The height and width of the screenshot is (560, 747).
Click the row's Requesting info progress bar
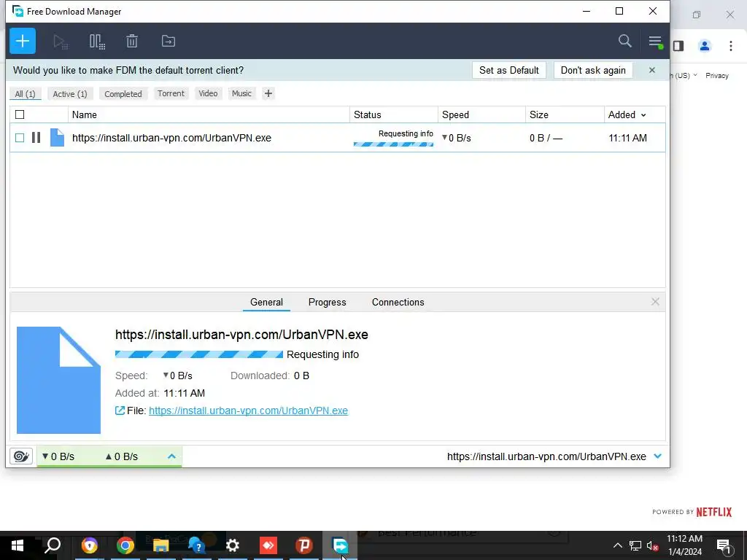pos(393,144)
